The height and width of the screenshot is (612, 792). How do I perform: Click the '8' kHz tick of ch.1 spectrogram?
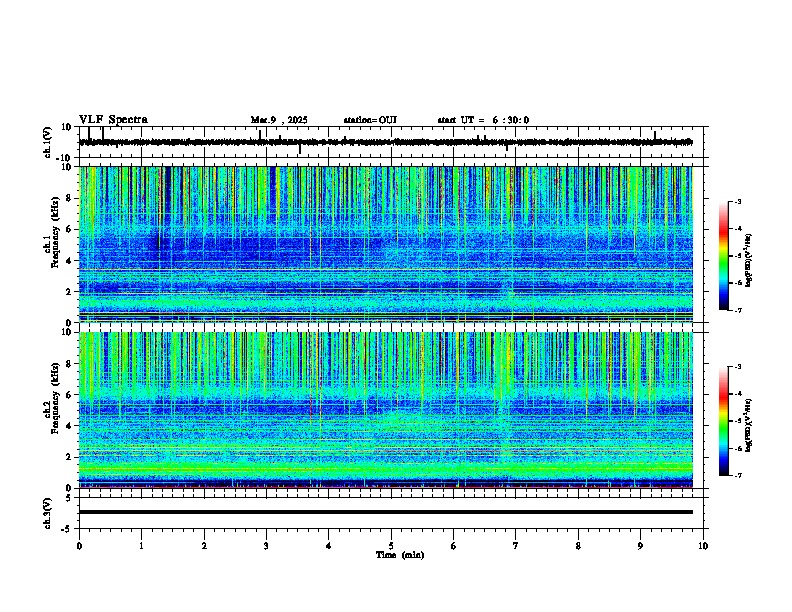click(69, 198)
